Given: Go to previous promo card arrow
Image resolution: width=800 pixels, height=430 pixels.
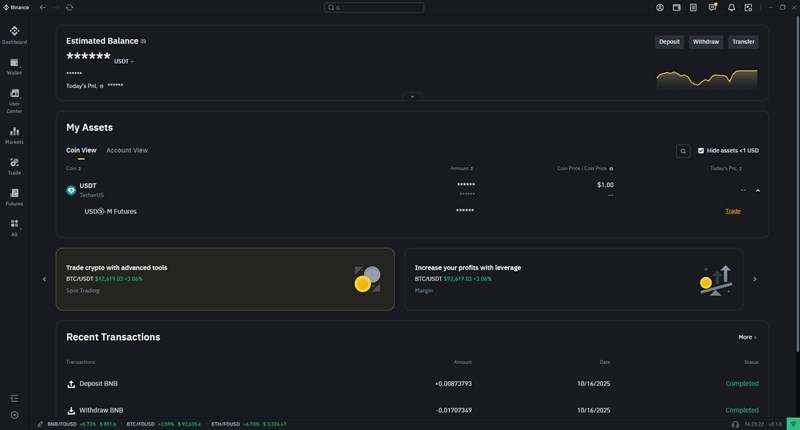Looking at the screenshot, I should (44, 279).
